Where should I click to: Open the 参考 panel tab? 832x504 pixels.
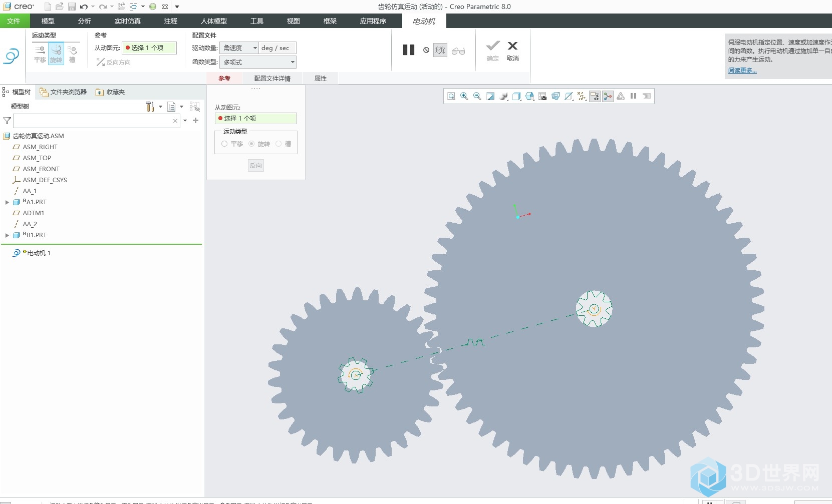pyautogui.click(x=224, y=79)
